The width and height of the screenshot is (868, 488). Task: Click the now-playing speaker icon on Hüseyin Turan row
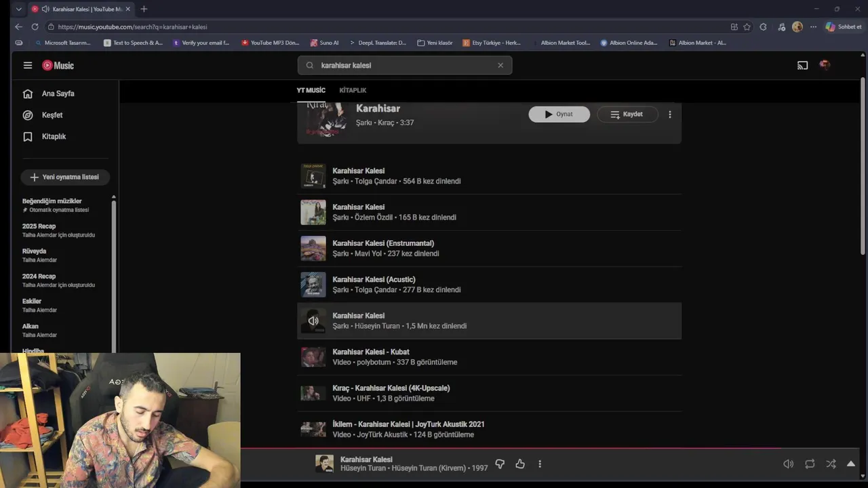click(313, 321)
